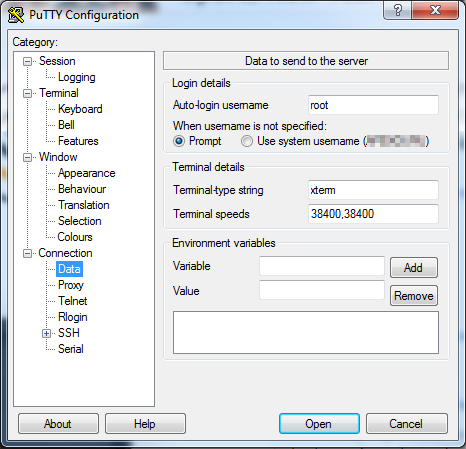Select the Use system username radio button
This screenshot has width=466, height=449.
coord(247,141)
